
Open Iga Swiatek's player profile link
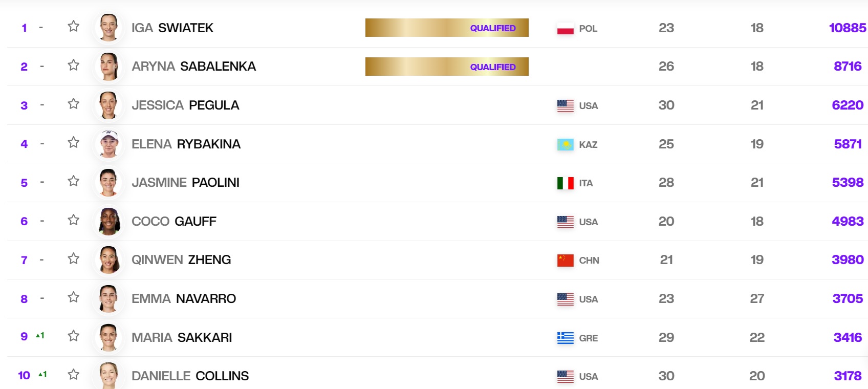pos(172,28)
